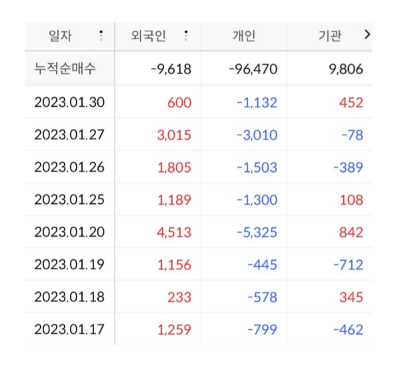This screenshot has height=368, width=400.
Task: Select the date 2023.01.20
Action: click(70, 232)
